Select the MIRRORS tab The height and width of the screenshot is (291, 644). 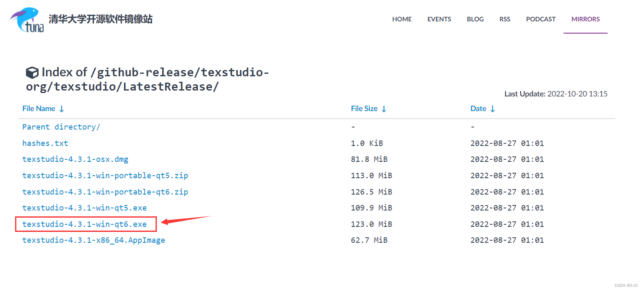pyautogui.click(x=585, y=19)
